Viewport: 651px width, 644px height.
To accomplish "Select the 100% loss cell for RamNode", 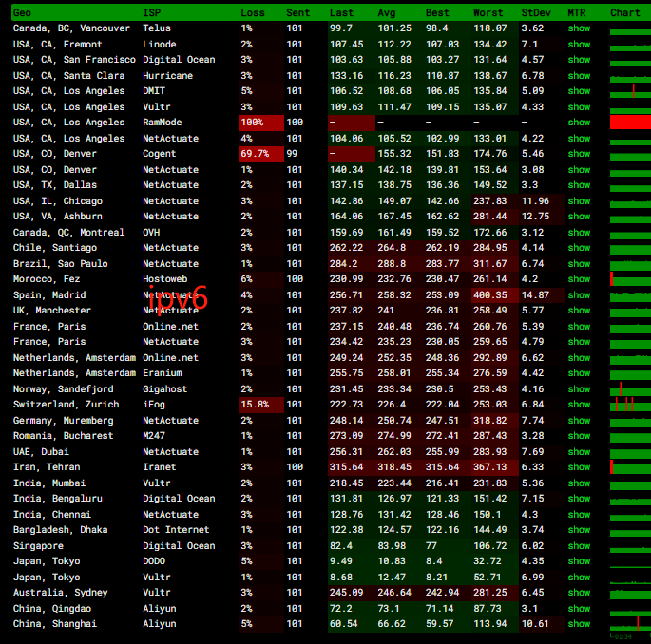I will coord(261,123).
